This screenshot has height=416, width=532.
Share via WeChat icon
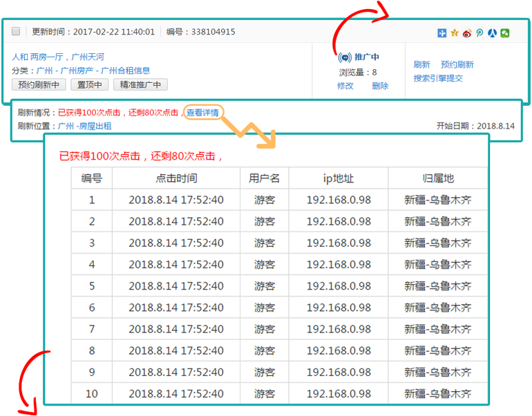[505, 32]
